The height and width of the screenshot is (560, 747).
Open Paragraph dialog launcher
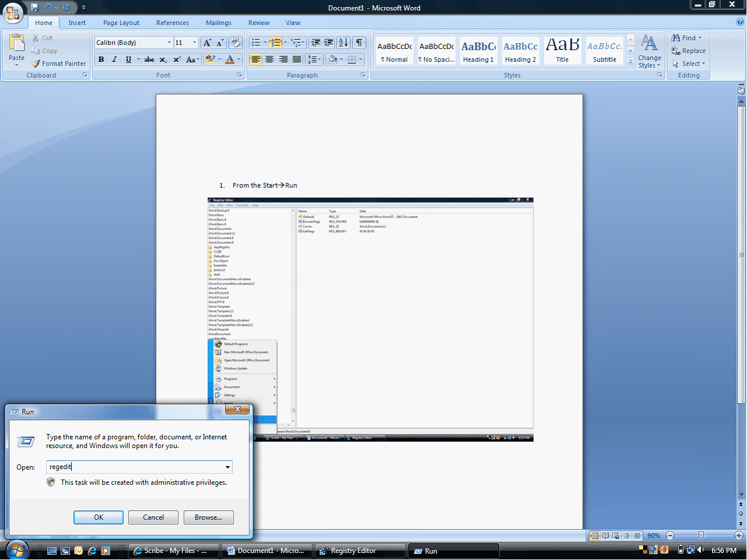[363, 75]
